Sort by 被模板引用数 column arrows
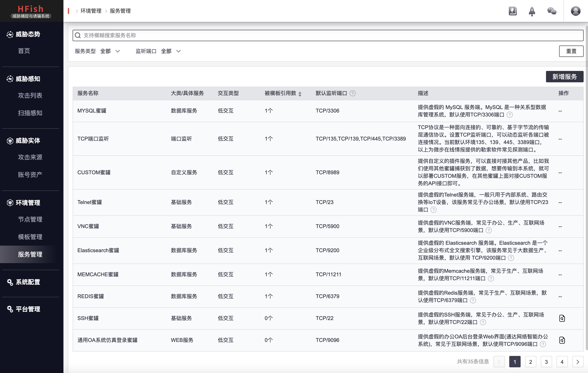 [300, 94]
